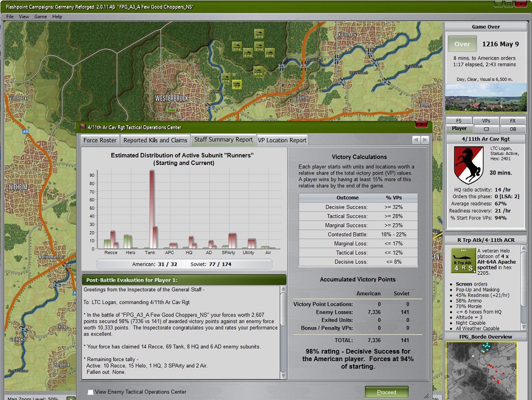
Task: Close the Tactical Operations Center dialog
Action: 421,125
